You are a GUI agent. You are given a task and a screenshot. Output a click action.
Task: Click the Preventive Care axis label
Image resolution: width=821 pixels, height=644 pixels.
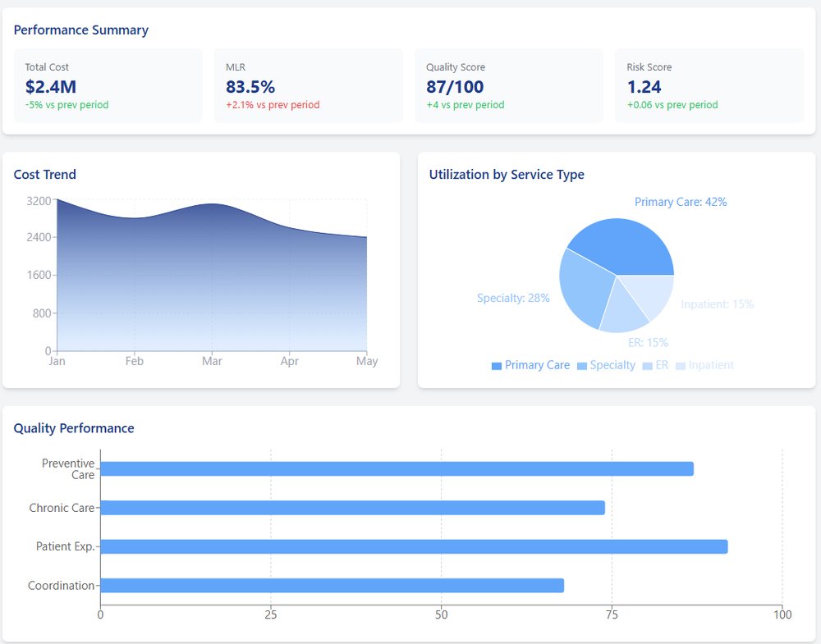pyautogui.click(x=68, y=469)
